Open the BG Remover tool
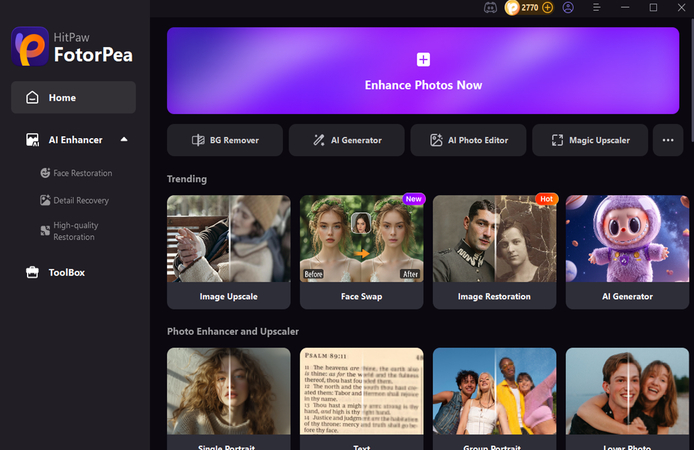This screenshot has height=450, width=694. point(225,140)
